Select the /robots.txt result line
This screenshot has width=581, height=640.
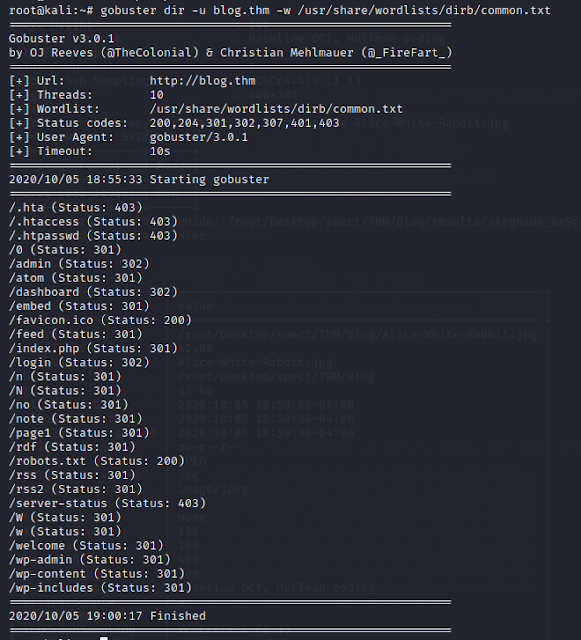click(97, 461)
